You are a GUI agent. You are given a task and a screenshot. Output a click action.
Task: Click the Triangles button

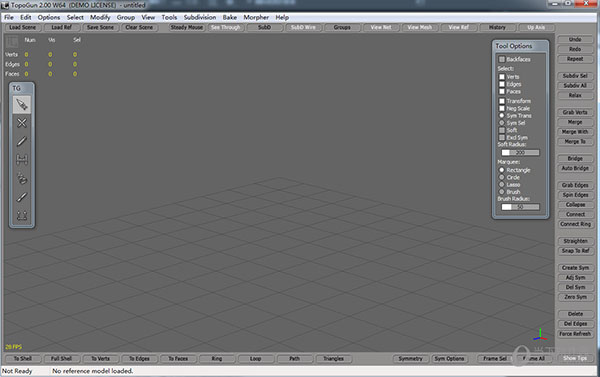pyautogui.click(x=333, y=359)
